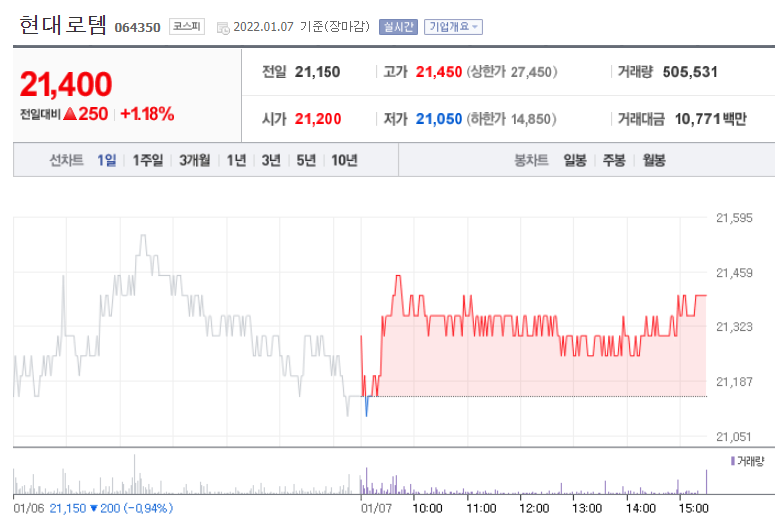This screenshot has width=775, height=532.
Task: Click the 21,459 y-axis label
Action: coord(734,273)
